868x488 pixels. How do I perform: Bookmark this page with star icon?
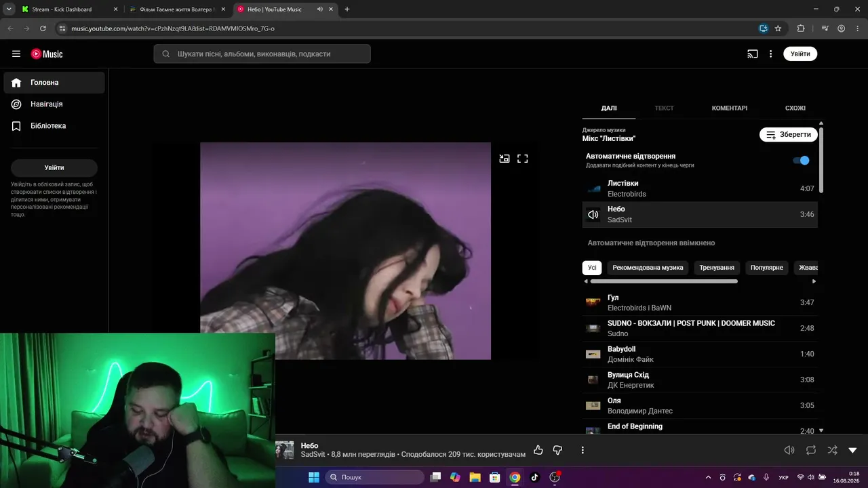click(778, 28)
